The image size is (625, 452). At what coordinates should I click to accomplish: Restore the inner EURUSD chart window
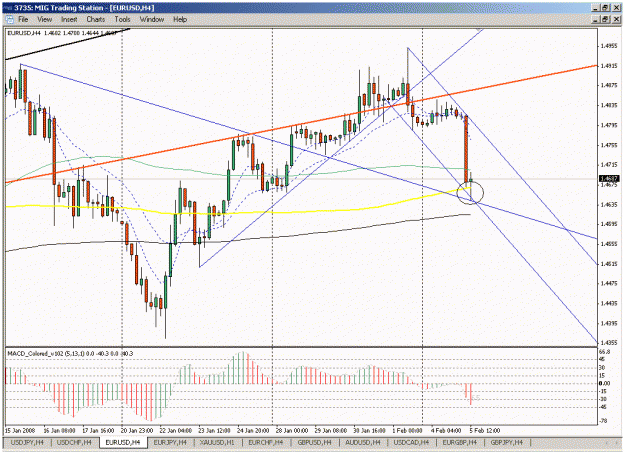click(605, 19)
